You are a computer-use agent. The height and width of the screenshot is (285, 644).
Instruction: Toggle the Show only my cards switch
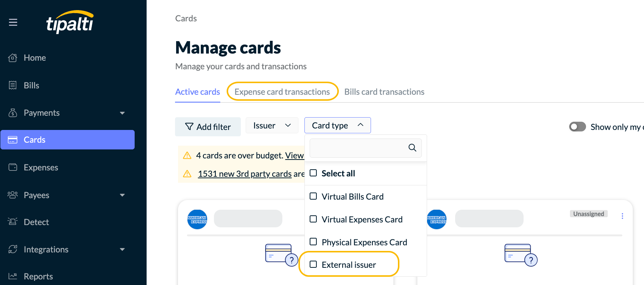[x=577, y=127]
